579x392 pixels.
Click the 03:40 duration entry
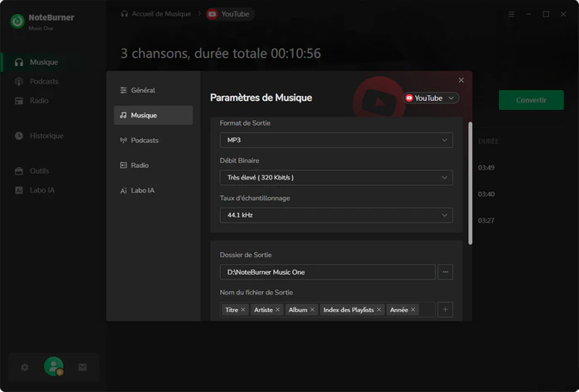(x=486, y=194)
